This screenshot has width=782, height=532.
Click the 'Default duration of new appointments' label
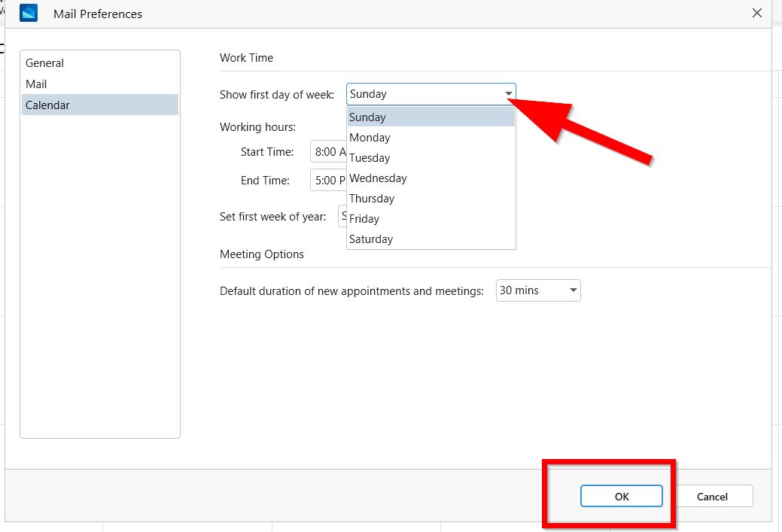click(x=351, y=291)
